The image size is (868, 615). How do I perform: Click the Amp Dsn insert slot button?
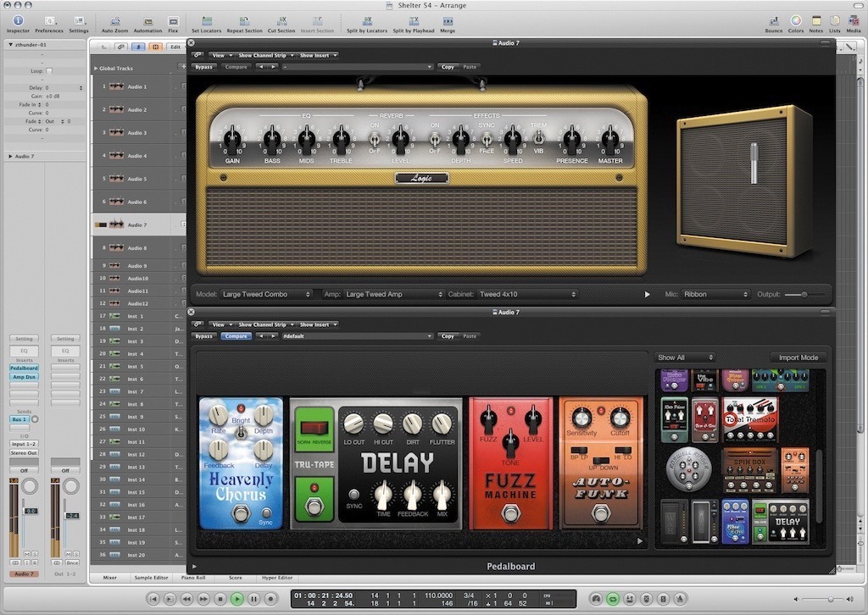pyautogui.click(x=24, y=377)
